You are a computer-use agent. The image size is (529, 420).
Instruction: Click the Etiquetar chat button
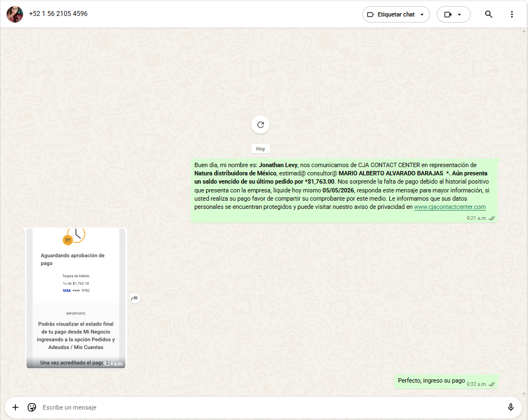coord(396,14)
